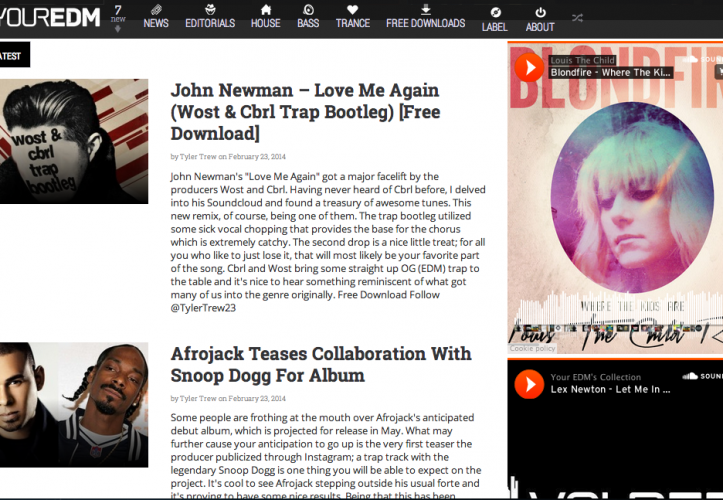The width and height of the screenshot is (723, 500).
Task: Open the Bass genre page
Action: pyautogui.click(x=308, y=17)
